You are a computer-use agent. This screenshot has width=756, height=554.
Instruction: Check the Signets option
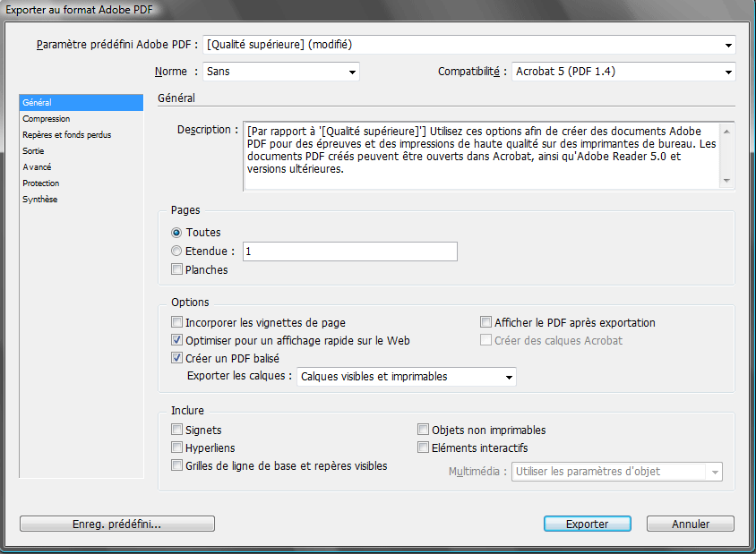click(177, 430)
